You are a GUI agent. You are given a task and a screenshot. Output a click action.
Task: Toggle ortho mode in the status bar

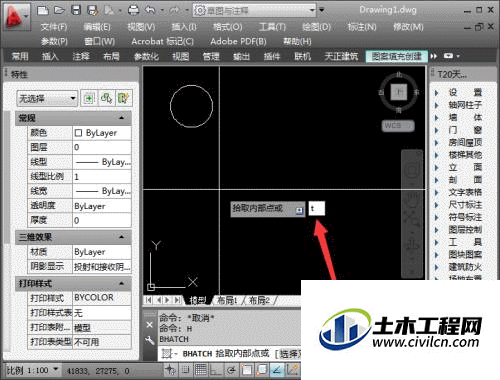215,370
